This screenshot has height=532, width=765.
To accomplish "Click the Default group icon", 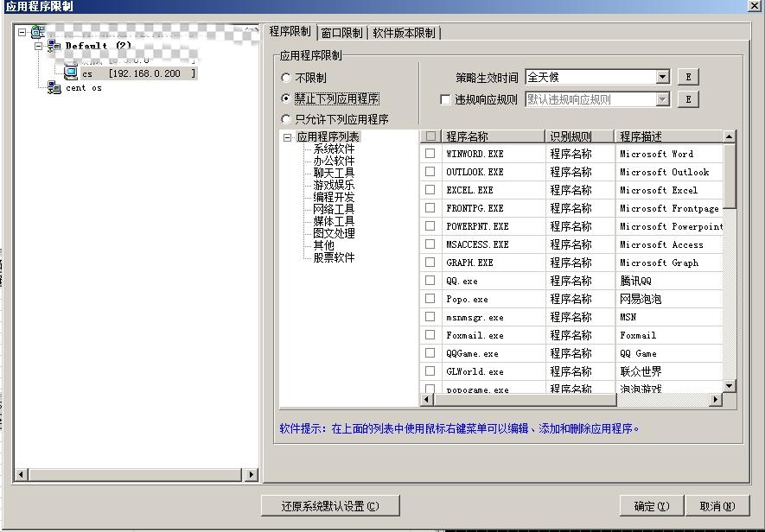I will 54,46.
